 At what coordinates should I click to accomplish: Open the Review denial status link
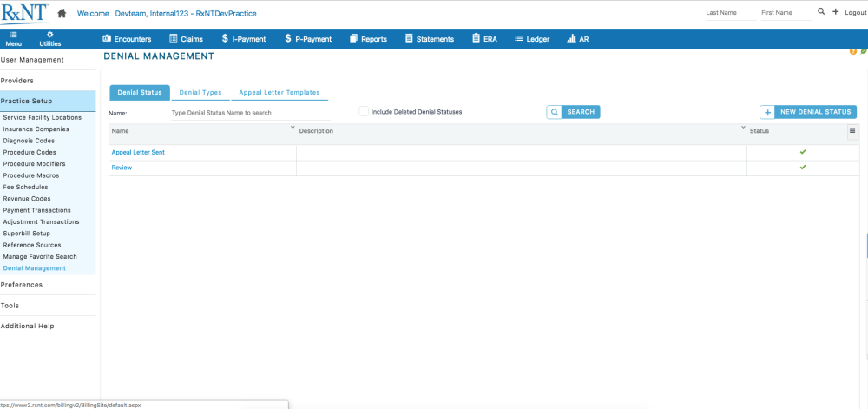122,167
